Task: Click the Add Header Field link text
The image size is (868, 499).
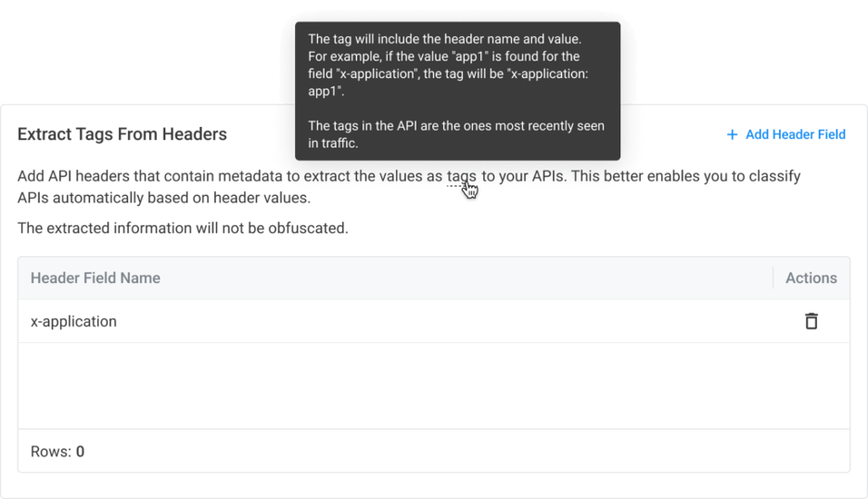Action: [795, 134]
